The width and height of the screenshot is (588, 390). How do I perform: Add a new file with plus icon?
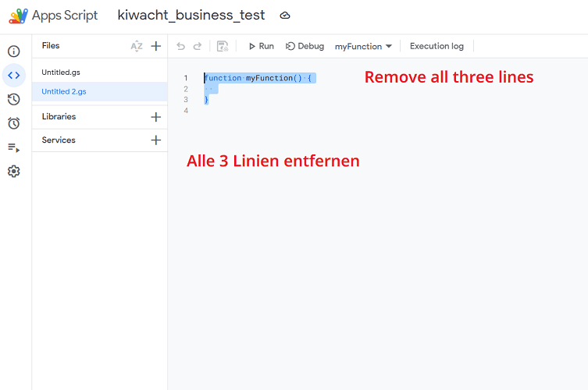pos(155,46)
